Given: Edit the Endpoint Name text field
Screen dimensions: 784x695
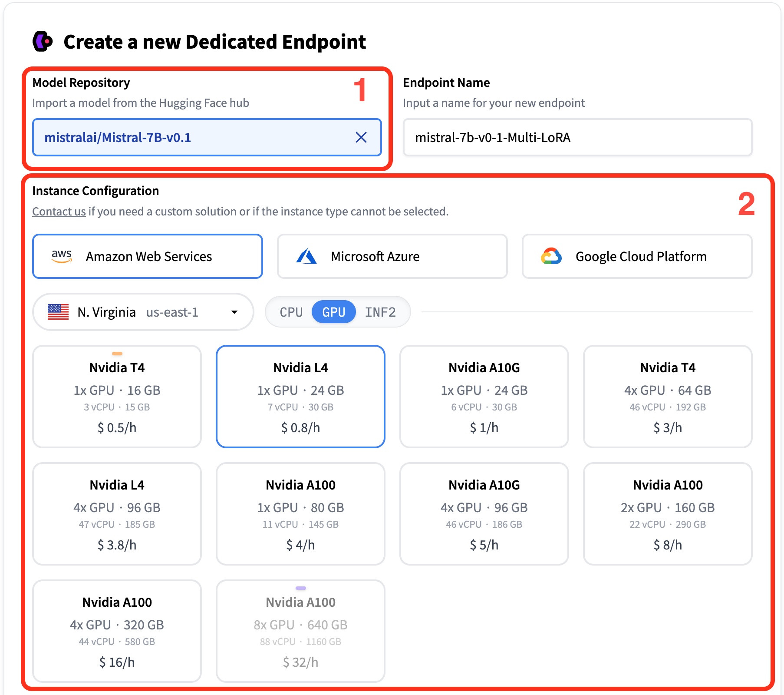Looking at the screenshot, I should [x=577, y=138].
